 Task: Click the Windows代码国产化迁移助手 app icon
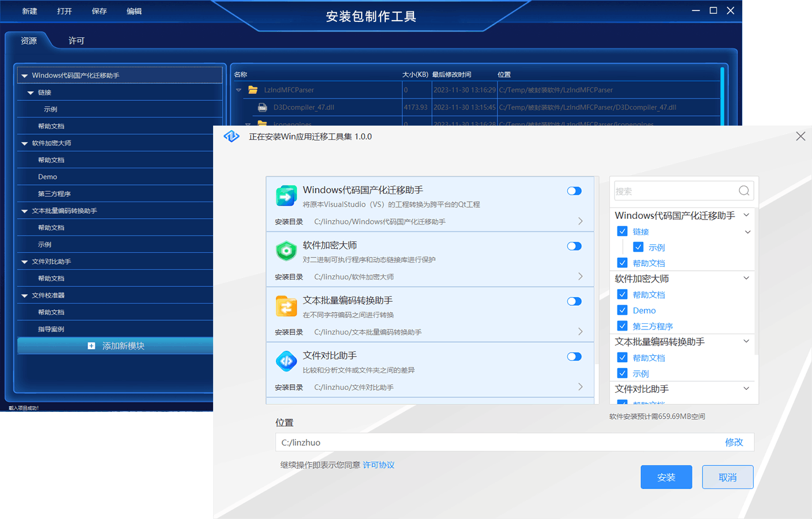[286, 196]
